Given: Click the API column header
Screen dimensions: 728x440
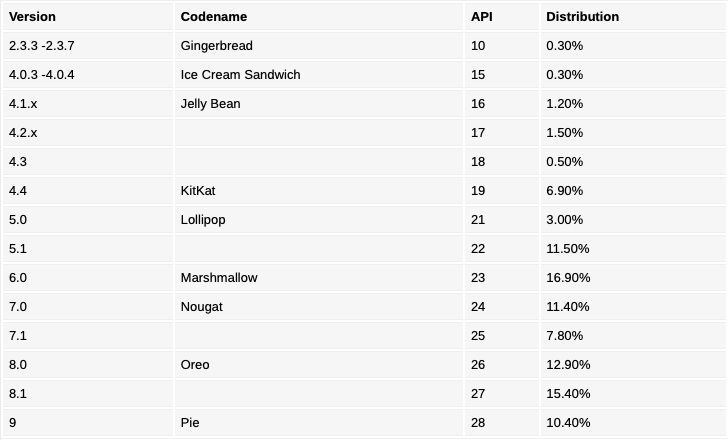Looking at the screenshot, I should pyautogui.click(x=482, y=17).
